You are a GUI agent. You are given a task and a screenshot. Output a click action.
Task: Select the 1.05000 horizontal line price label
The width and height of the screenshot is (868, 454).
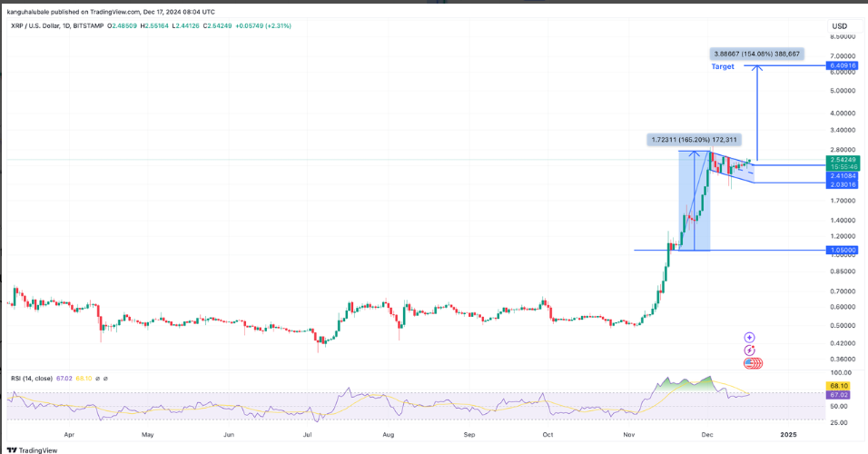coord(841,250)
